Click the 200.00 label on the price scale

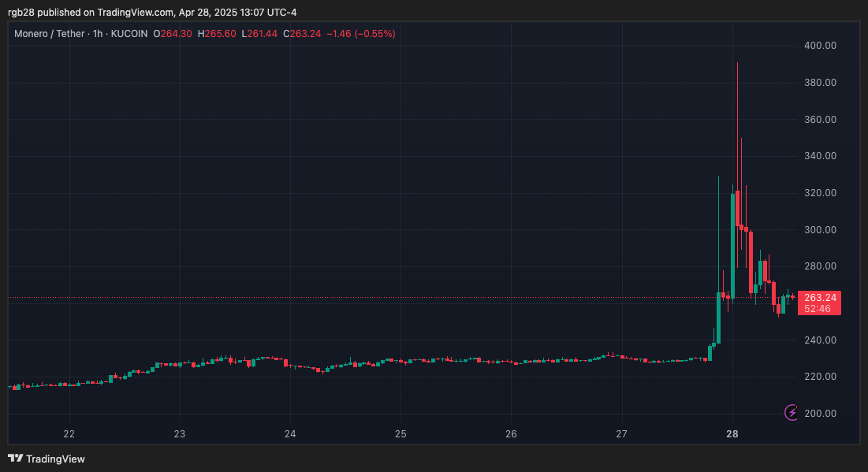click(820, 413)
